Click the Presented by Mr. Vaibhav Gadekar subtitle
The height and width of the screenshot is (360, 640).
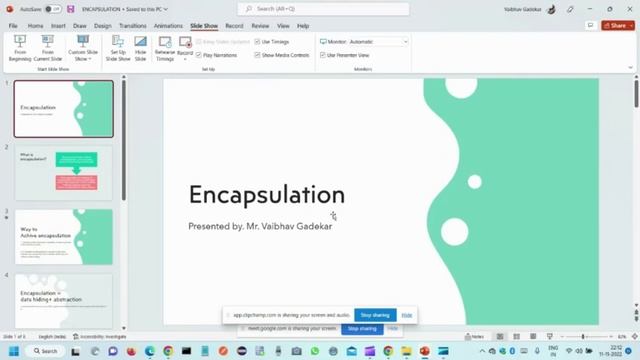coord(260,226)
